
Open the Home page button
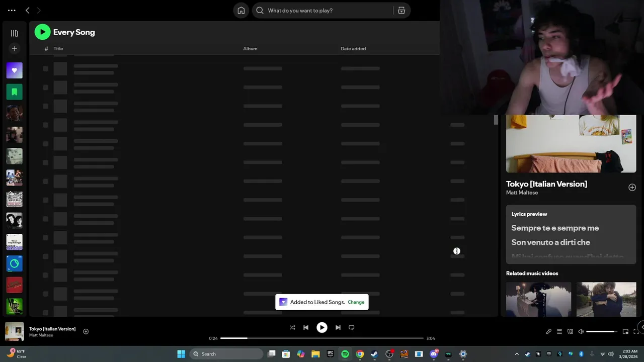[x=241, y=11]
